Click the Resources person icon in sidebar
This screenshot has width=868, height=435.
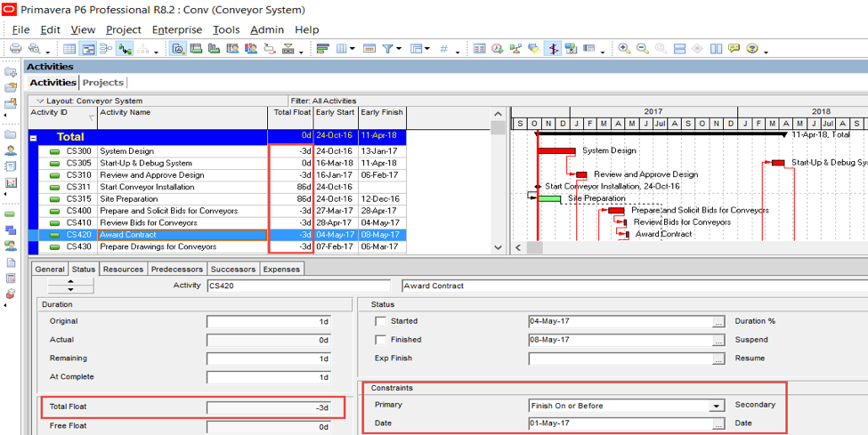pyautogui.click(x=11, y=150)
